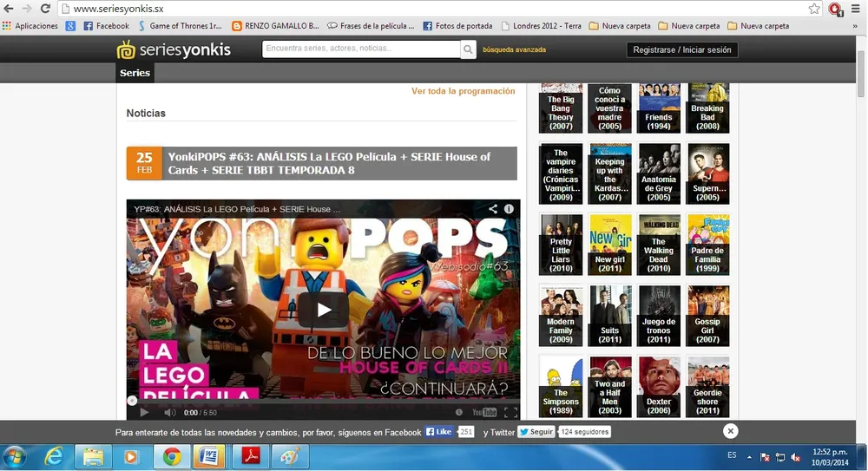Image resolution: width=868 pixels, height=471 pixels.
Task: Click the watch later clock icon
Action: pyautogui.click(x=459, y=412)
